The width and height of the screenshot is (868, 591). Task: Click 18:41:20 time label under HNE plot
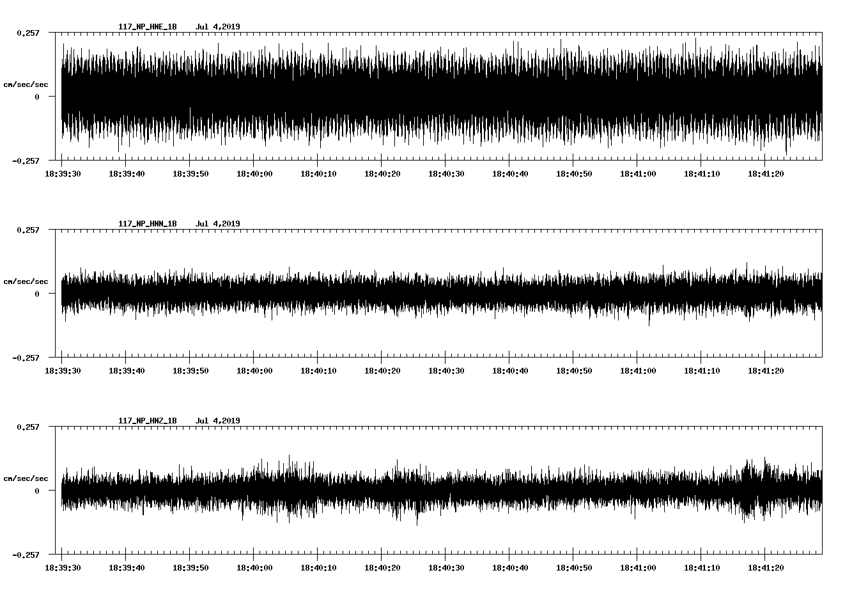pyautogui.click(x=766, y=173)
